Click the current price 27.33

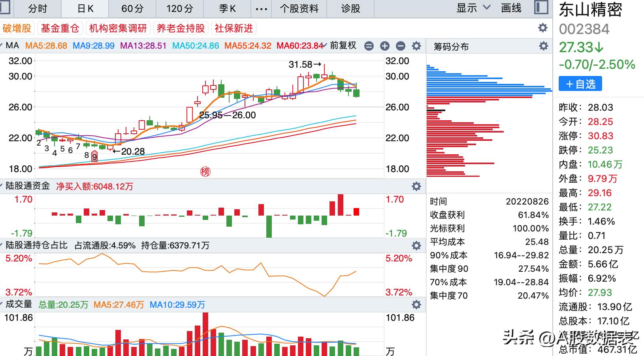click(581, 47)
